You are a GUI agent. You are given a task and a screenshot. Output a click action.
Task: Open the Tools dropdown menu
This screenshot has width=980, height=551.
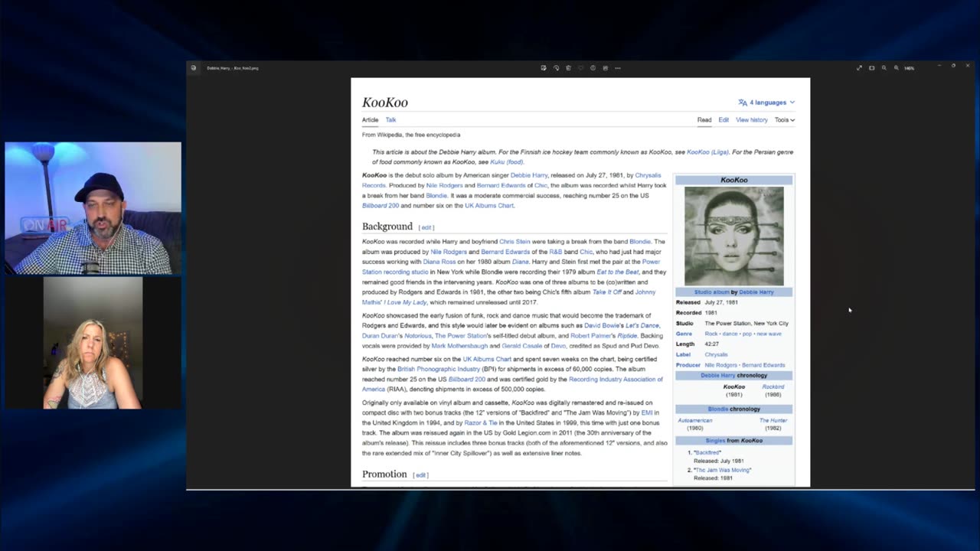[x=785, y=120]
